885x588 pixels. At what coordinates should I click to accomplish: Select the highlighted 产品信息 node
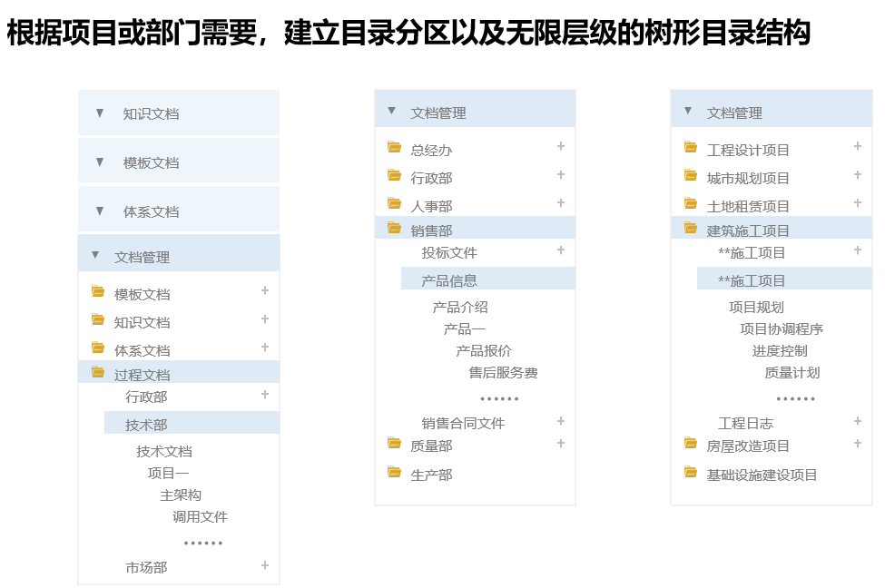coord(488,279)
